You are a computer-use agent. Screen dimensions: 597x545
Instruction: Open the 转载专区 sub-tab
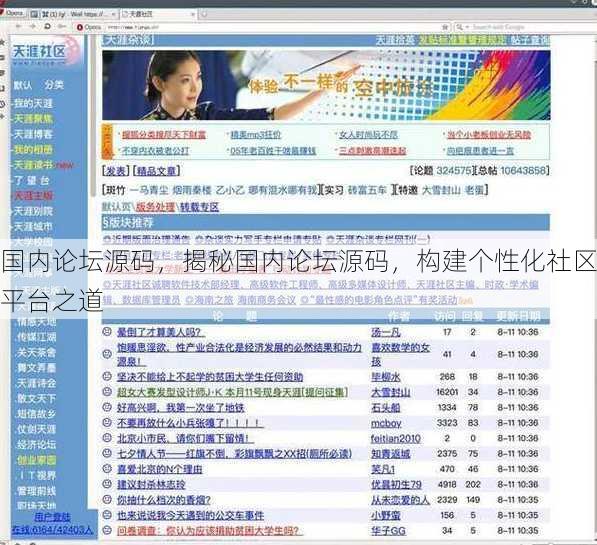click(x=199, y=207)
